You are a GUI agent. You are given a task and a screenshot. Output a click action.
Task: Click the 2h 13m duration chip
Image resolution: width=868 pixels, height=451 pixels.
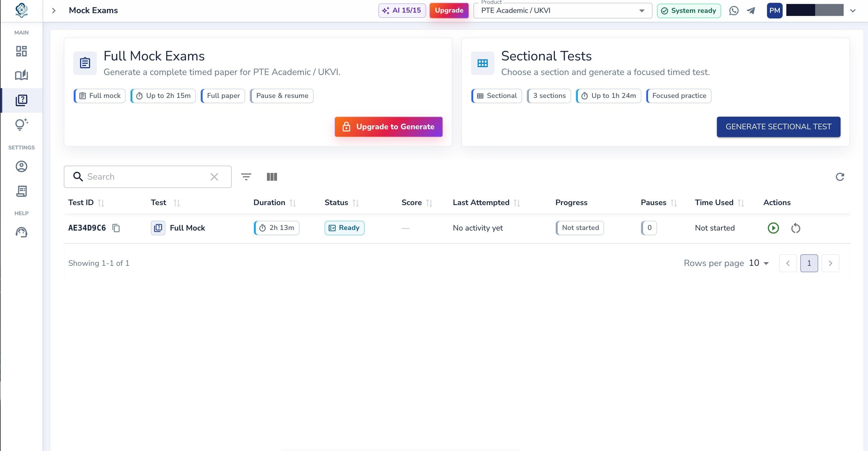pyautogui.click(x=276, y=228)
